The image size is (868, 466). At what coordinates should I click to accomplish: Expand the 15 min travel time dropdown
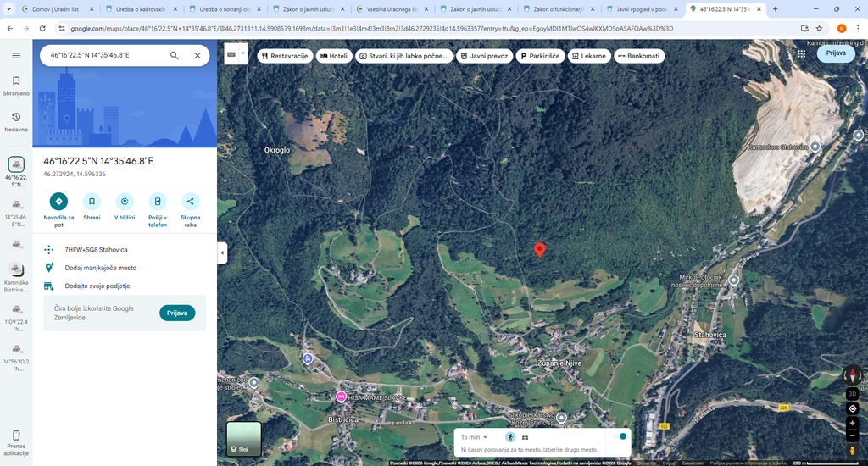pos(474,437)
